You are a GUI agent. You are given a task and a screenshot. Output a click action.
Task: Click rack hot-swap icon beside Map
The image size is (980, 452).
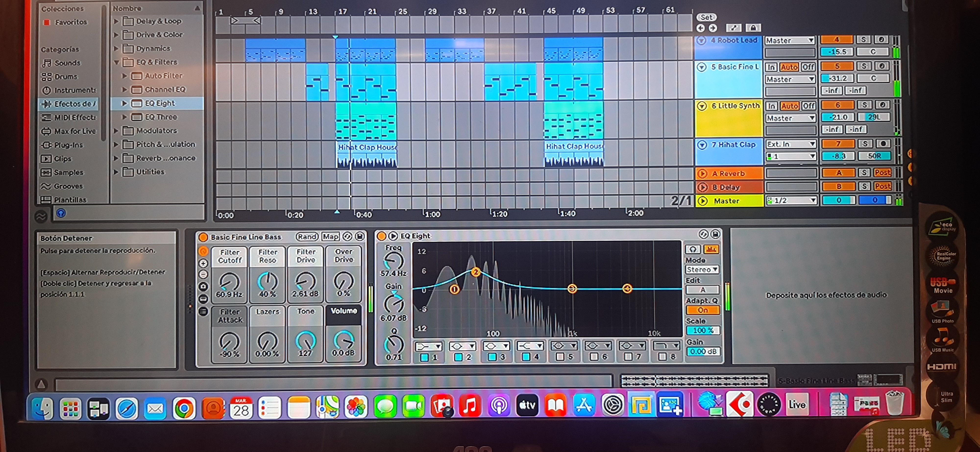[x=347, y=237]
